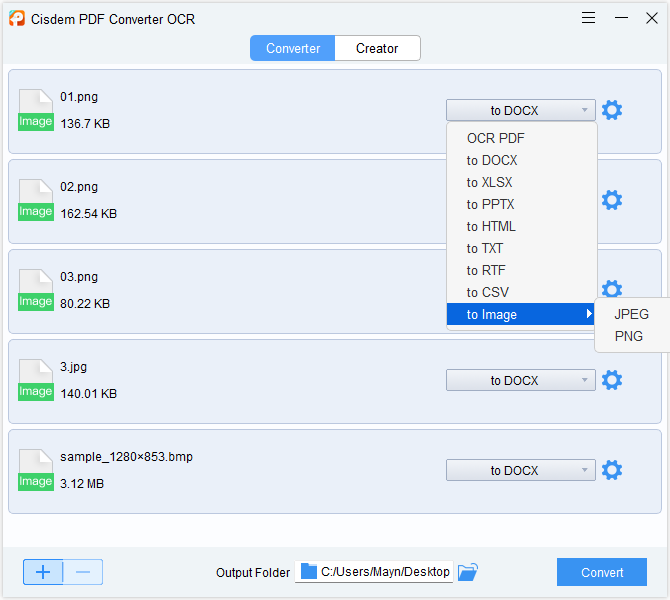Open settings gear for 01.png

pos(611,110)
